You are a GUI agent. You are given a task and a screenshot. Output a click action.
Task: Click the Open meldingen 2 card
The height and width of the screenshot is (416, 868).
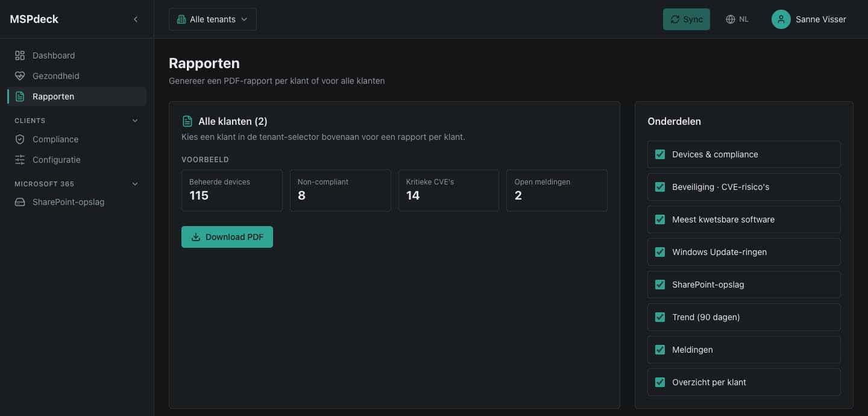pos(557,191)
